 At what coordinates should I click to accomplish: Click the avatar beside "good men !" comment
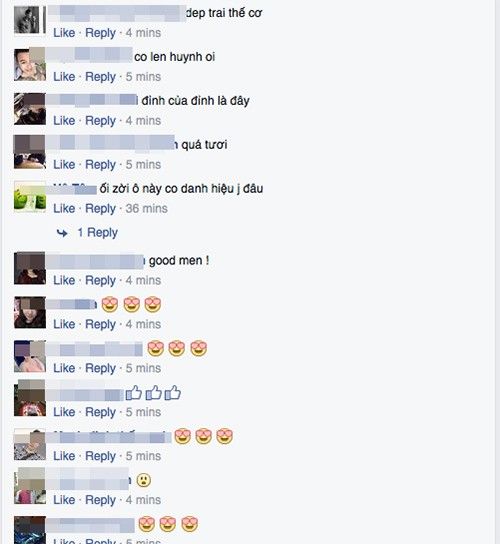point(30,268)
